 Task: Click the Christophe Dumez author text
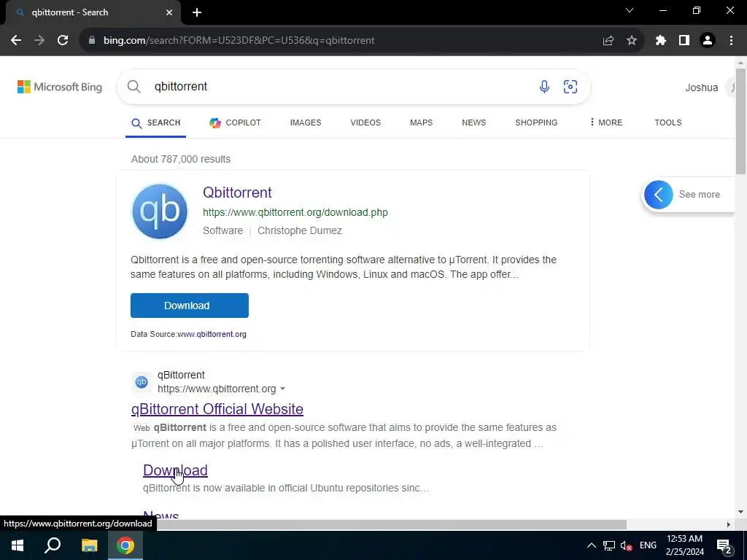pyautogui.click(x=300, y=230)
